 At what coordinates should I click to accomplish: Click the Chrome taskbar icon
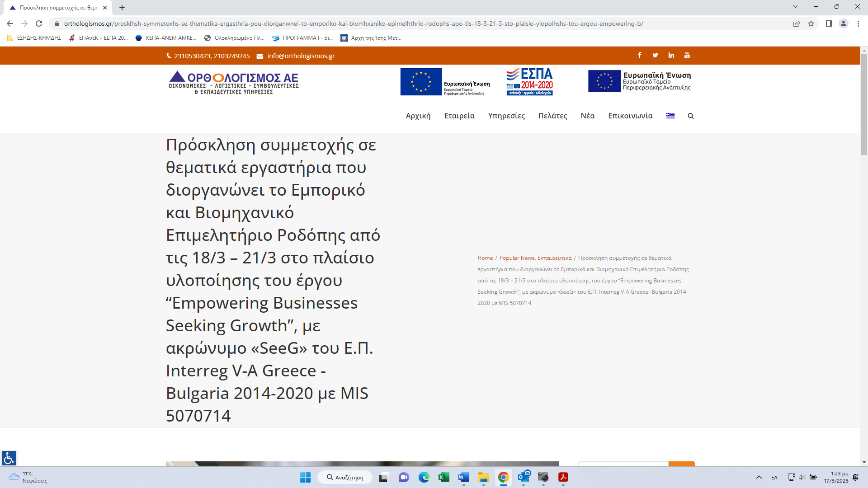[x=503, y=478]
